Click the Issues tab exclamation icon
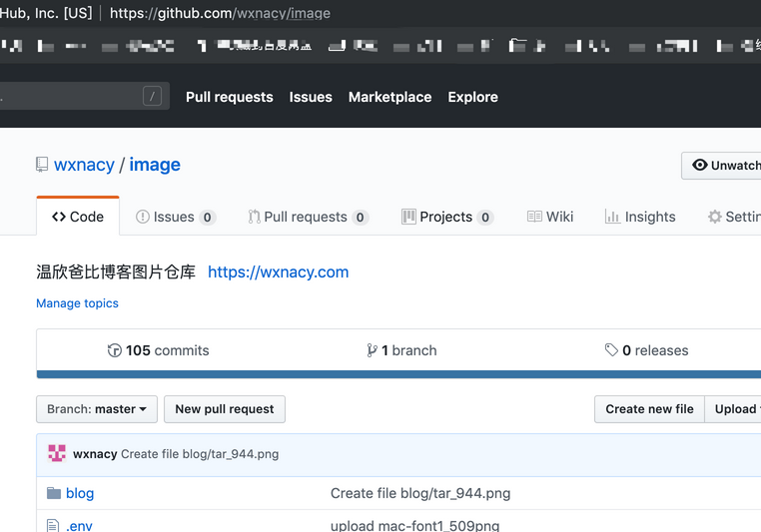The image size is (761, 532). [x=143, y=217]
